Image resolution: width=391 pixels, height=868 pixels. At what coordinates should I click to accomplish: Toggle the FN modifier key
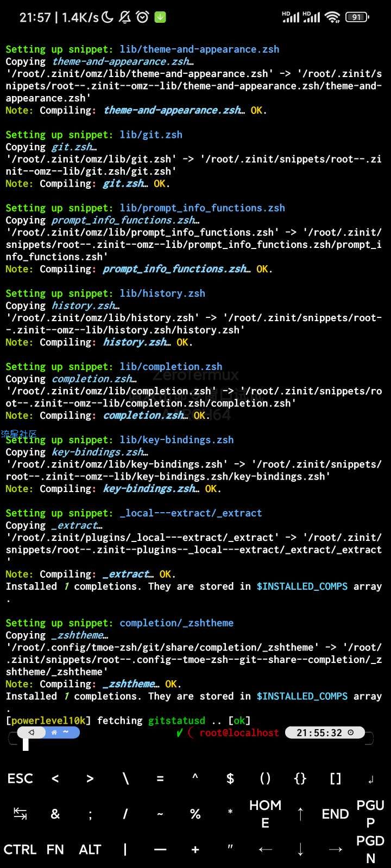pyautogui.click(x=55, y=850)
